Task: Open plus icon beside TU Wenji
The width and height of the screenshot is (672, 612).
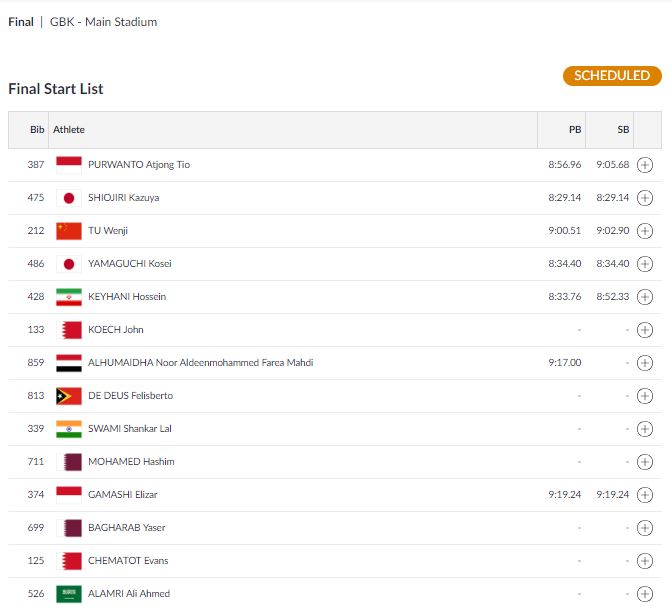Action: [645, 231]
